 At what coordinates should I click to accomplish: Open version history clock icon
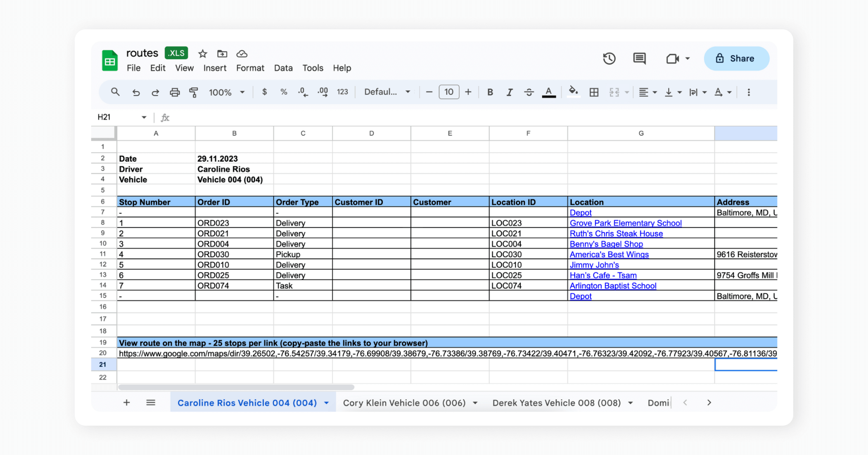pos(609,59)
